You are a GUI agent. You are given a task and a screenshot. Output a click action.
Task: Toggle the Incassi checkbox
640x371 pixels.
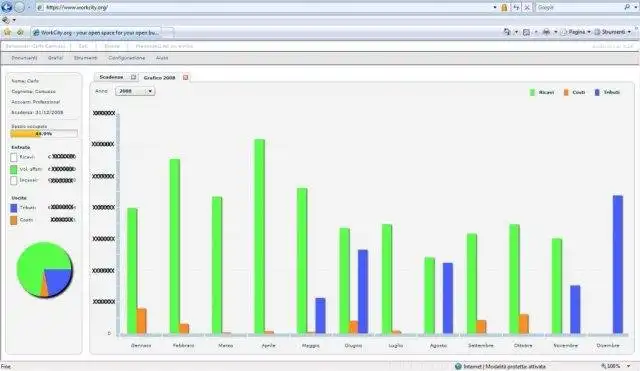14,180
